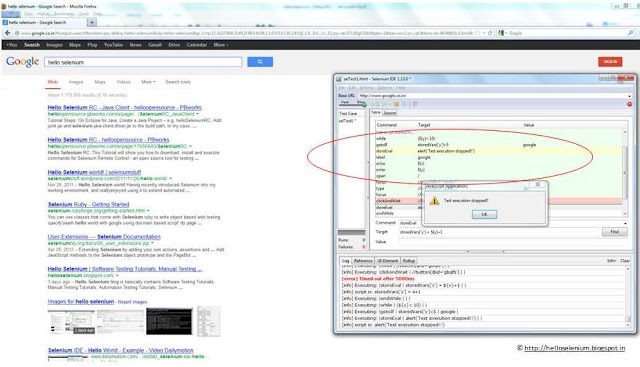This screenshot has width=640, height=367.
Task: Open the UI-Element tab in Selenium IDE
Action: click(387, 261)
